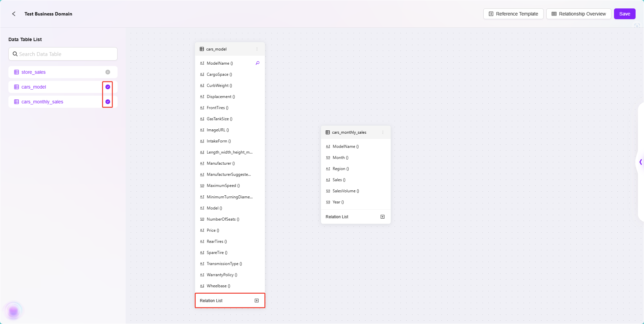Expand Relation List on cars_monthly_sales card
Image resolution: width=644 pixels, height=324 pixels.
(383, 217)
